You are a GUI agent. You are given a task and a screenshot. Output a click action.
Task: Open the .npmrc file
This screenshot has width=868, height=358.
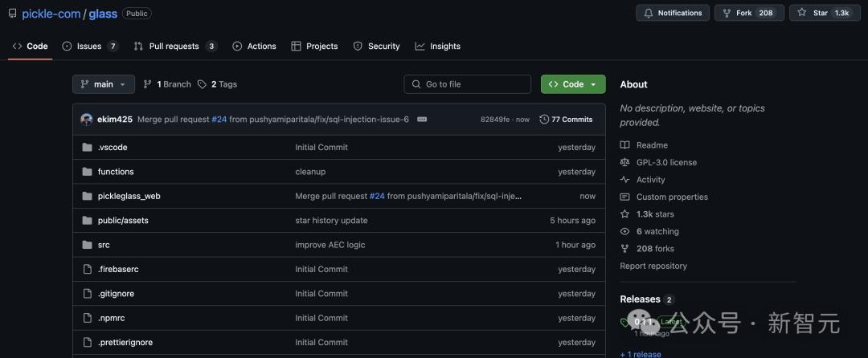(x=111, y=318)
